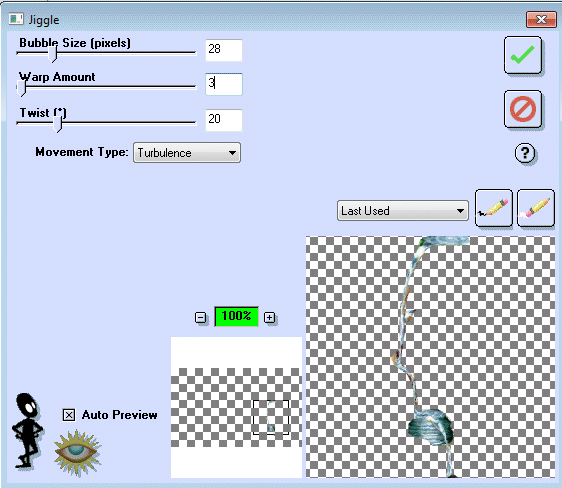Zoom in with the plus icon
Screen dimensions: 562x488
pos(270,317)
